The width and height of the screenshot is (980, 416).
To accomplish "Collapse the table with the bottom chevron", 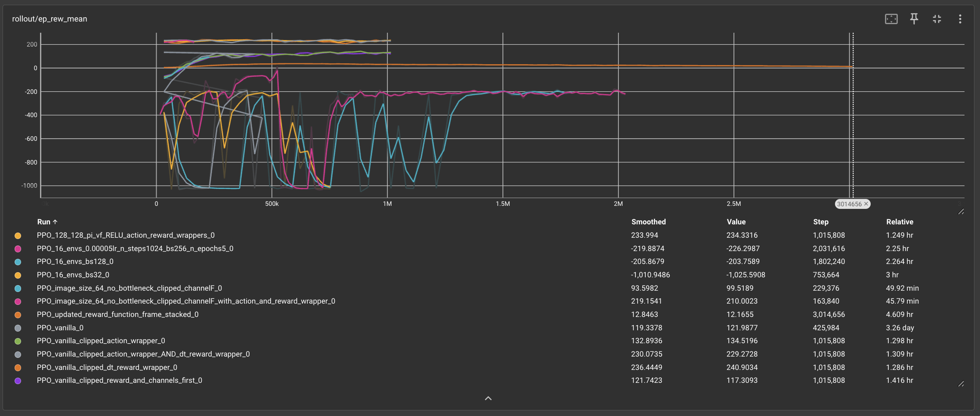I will [488, 398].
